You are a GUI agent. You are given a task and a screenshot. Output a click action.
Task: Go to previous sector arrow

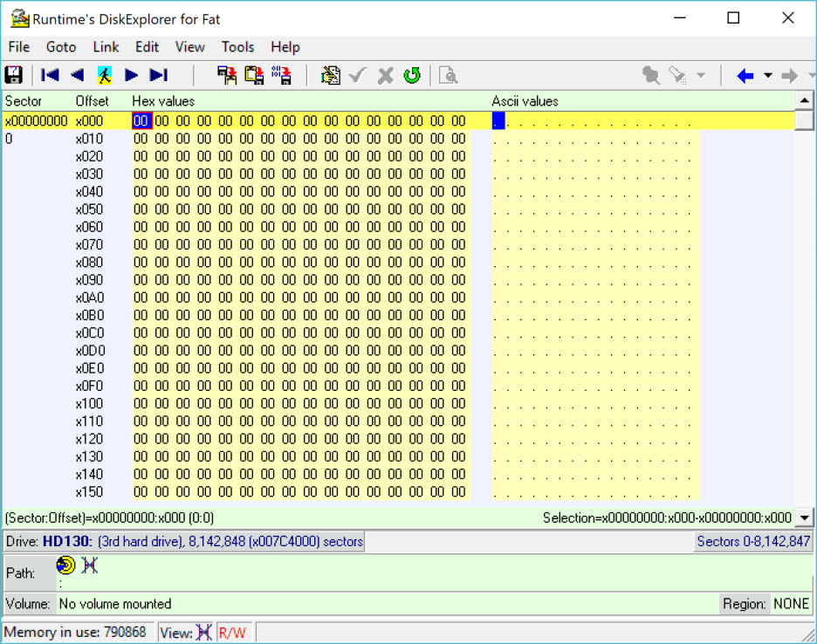pyautogui.click(x=78, y=75)
